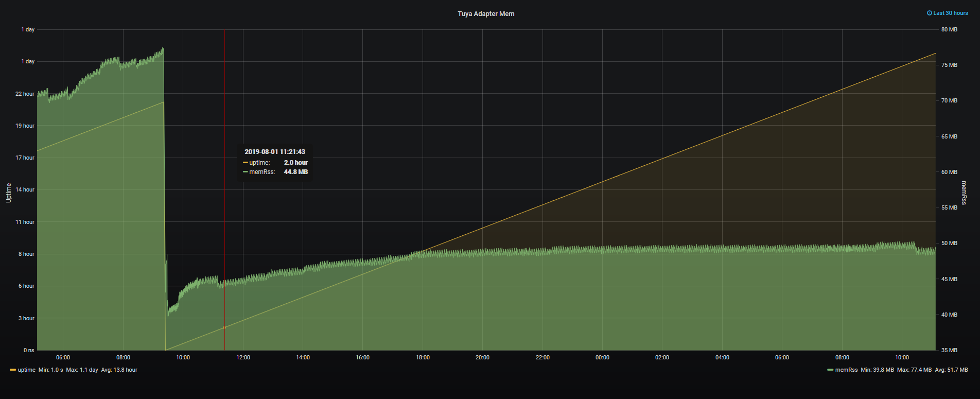Click the memRss Min: 39.8 MB legend value
Screen dimensions: 980x399
point(878,370)
